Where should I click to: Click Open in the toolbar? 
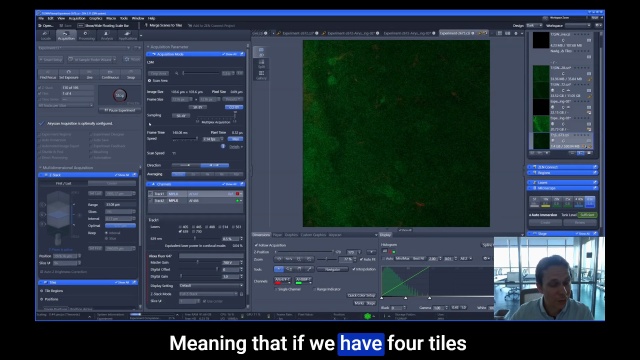click(x=46, y=26)
